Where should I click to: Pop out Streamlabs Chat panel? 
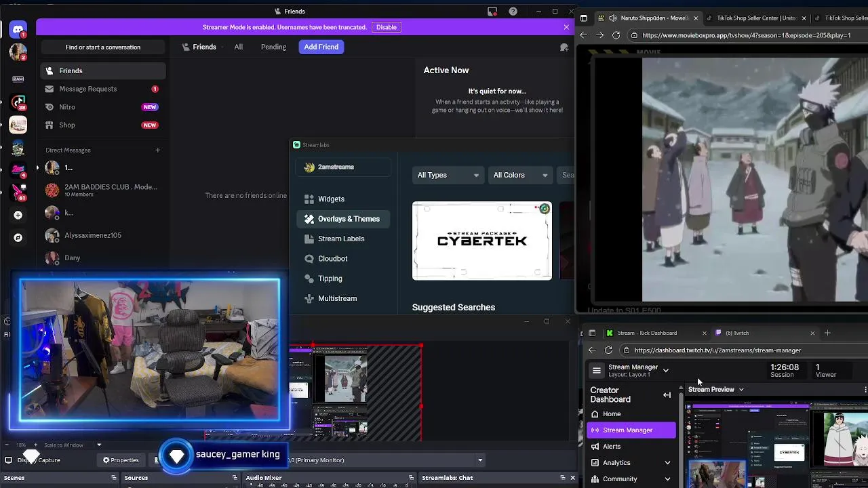point(562,478)
